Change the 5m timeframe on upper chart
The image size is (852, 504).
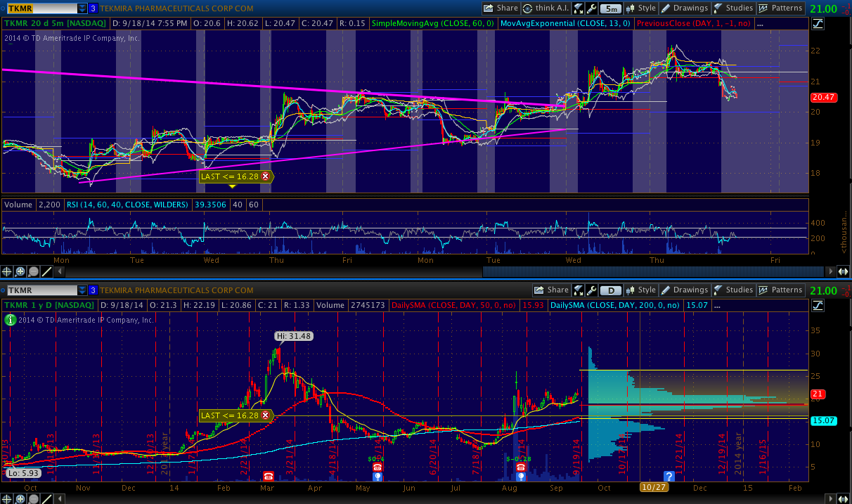[610, 8]
